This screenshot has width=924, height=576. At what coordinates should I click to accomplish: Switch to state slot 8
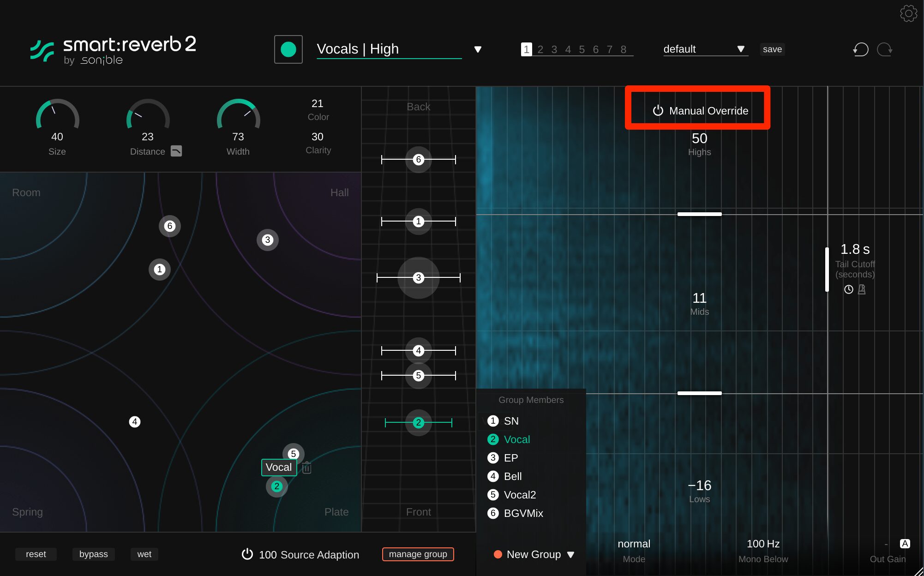[624, 49]
